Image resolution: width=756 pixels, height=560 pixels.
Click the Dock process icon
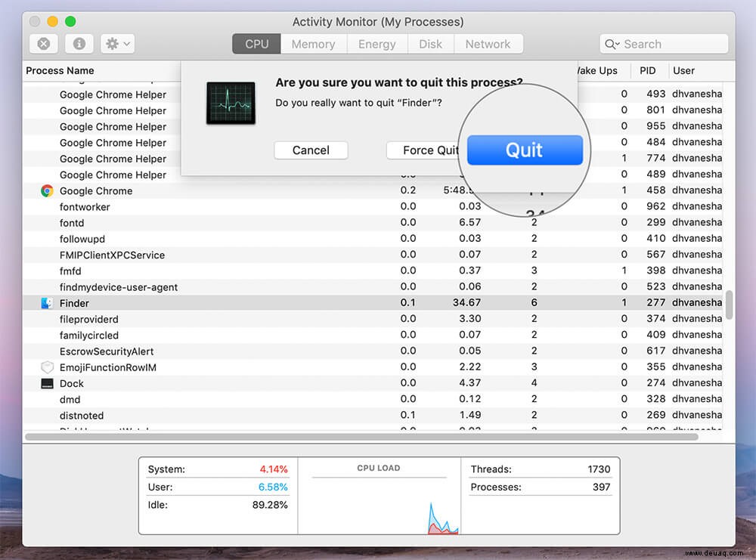tap(47, 384)
